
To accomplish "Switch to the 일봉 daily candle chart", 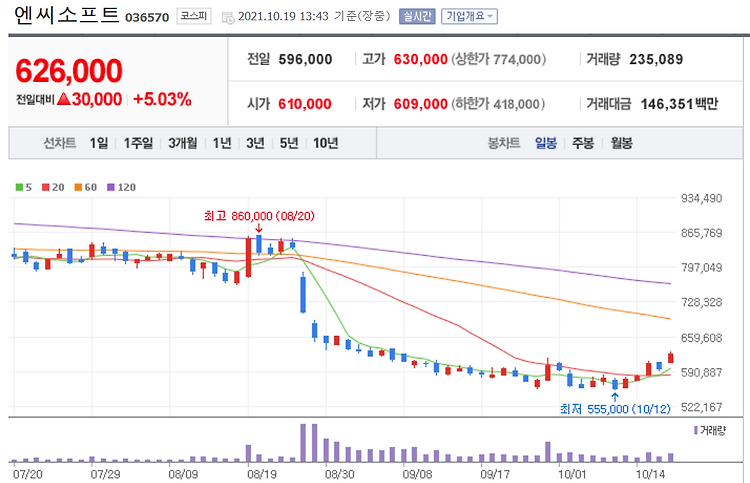I will (x=546, y=143).
